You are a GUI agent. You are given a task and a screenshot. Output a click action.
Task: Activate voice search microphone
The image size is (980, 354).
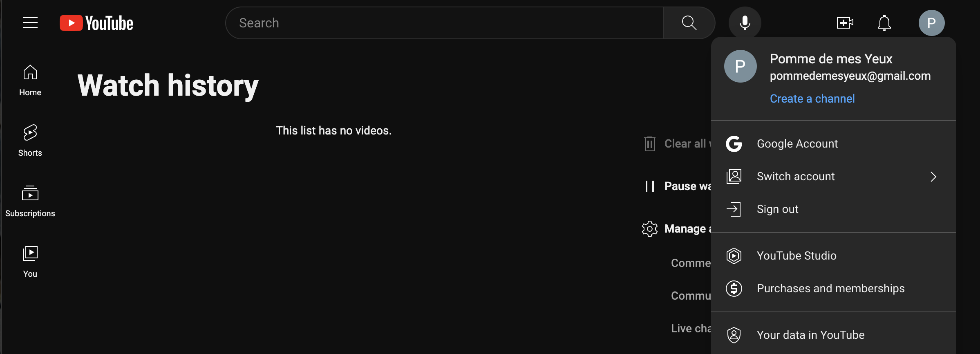tap(745, 23)
